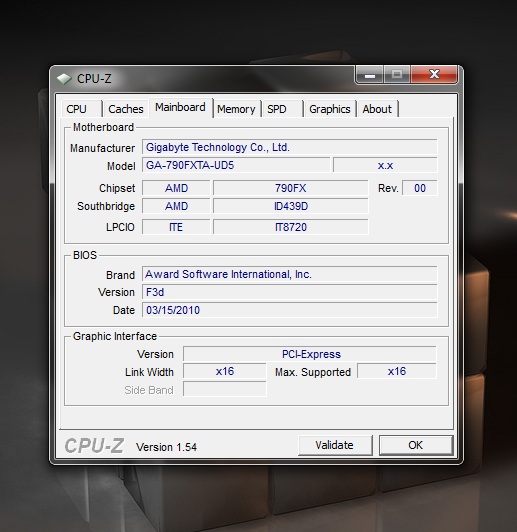Click the model revision x.x field
Screen dimensions: 517x532
coord(385,166)
